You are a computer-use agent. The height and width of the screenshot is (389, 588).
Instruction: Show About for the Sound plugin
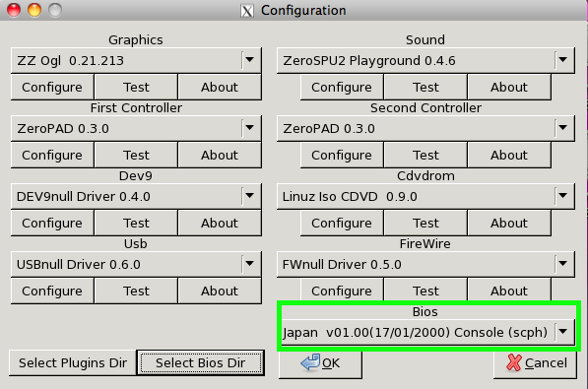tap(509, 87)
